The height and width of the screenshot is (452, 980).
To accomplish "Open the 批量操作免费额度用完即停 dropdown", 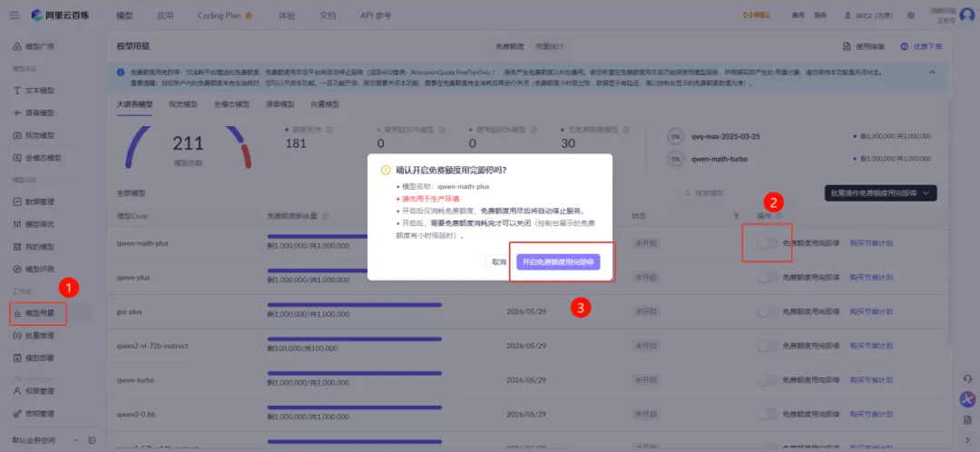I will click(880, 193).
